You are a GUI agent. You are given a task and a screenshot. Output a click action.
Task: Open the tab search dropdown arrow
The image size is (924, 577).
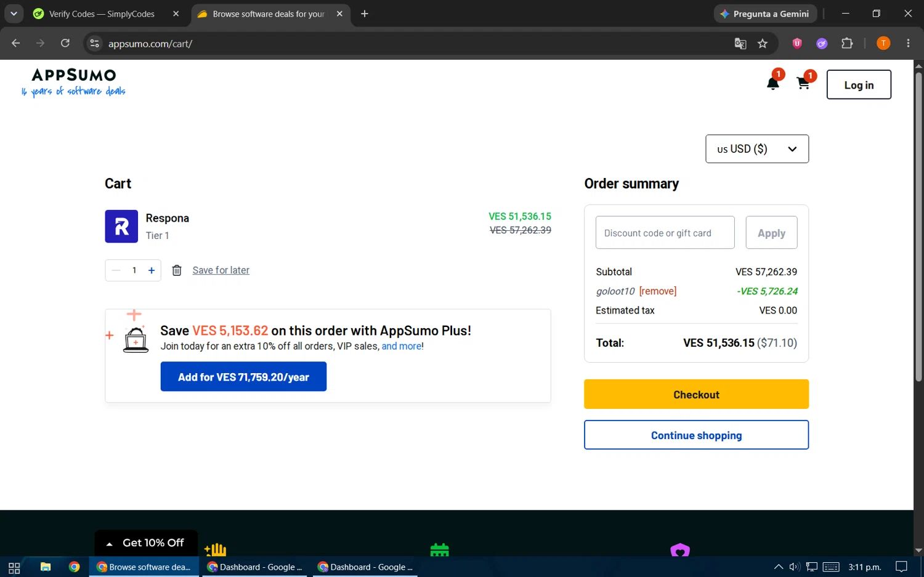coord(14,14)
